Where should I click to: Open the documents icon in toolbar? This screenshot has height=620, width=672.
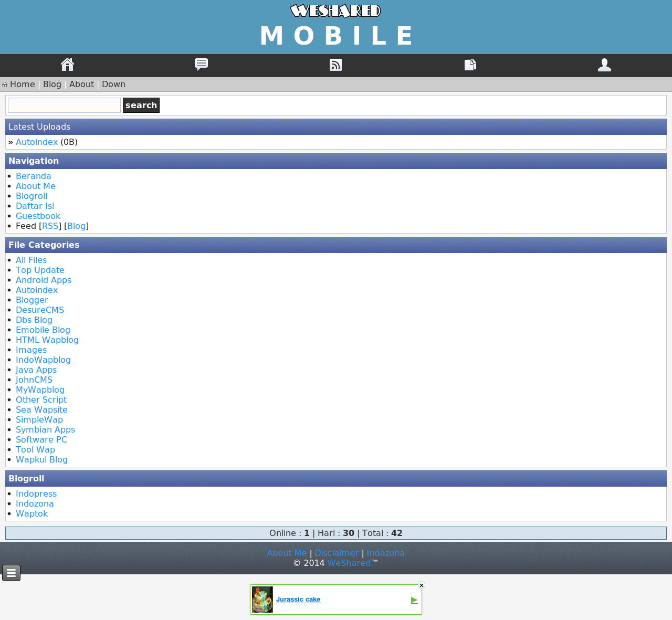pyautogui.click(x=470, y=65)
